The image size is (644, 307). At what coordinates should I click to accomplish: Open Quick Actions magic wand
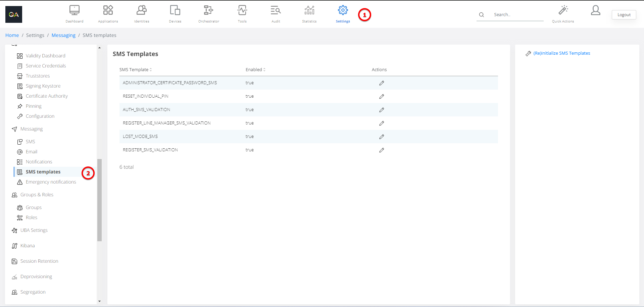point(563,11)
